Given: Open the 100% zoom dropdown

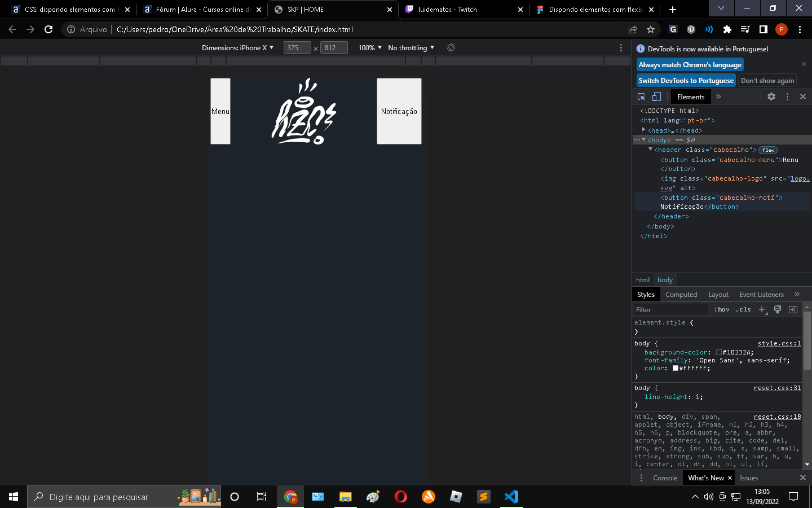Looking at the screenshot, I should click(370, 47).
